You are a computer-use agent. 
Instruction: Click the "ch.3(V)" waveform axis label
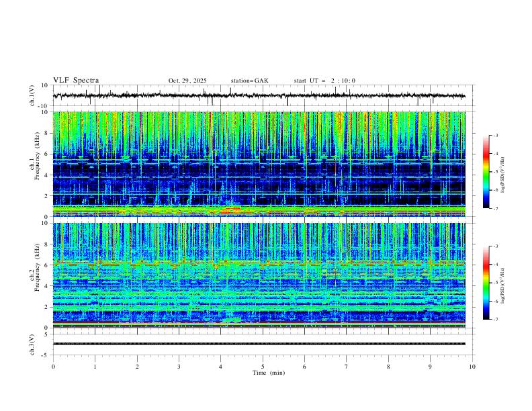(32, 345)
